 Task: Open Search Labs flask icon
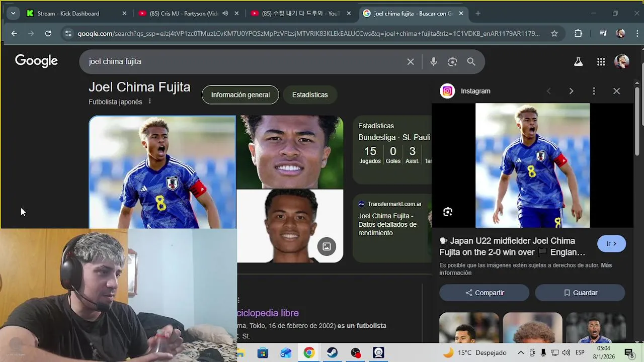click(x=579, y=61)
